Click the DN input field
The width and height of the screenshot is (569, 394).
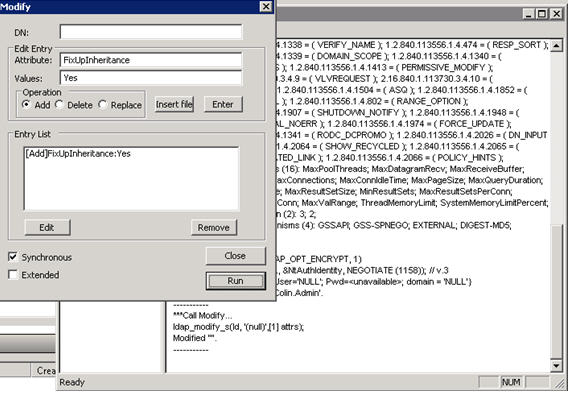tap(151, 32)
